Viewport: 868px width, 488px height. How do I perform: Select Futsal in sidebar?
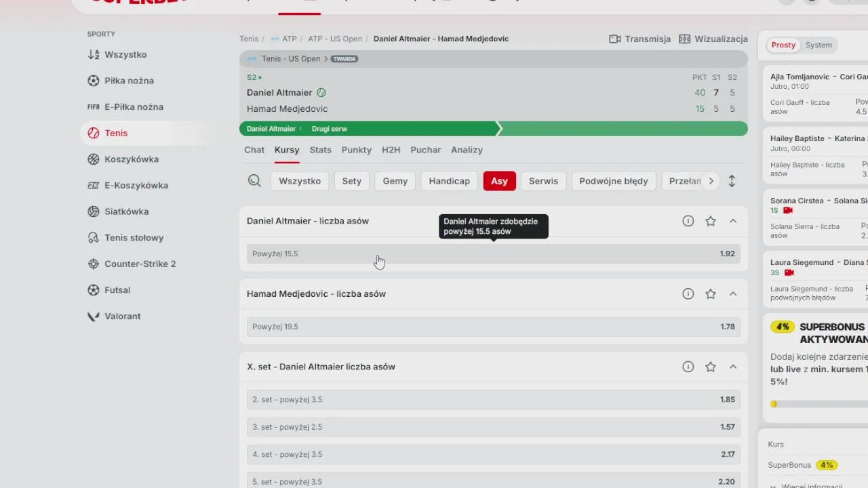pyautogui.click(x=108, y=290)
